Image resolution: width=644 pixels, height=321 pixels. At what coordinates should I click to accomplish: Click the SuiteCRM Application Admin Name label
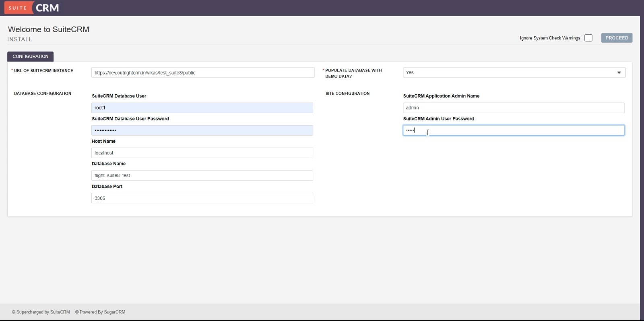click(441, 96)
